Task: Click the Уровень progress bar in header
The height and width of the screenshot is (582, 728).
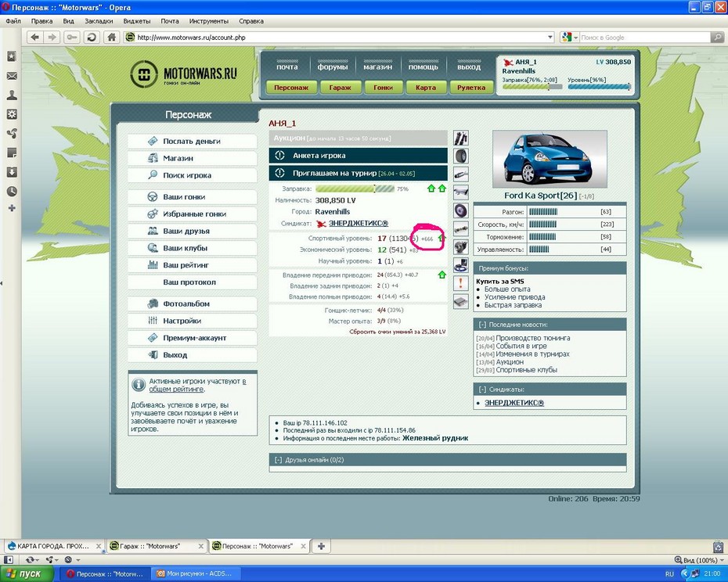Action: point(600,86)
